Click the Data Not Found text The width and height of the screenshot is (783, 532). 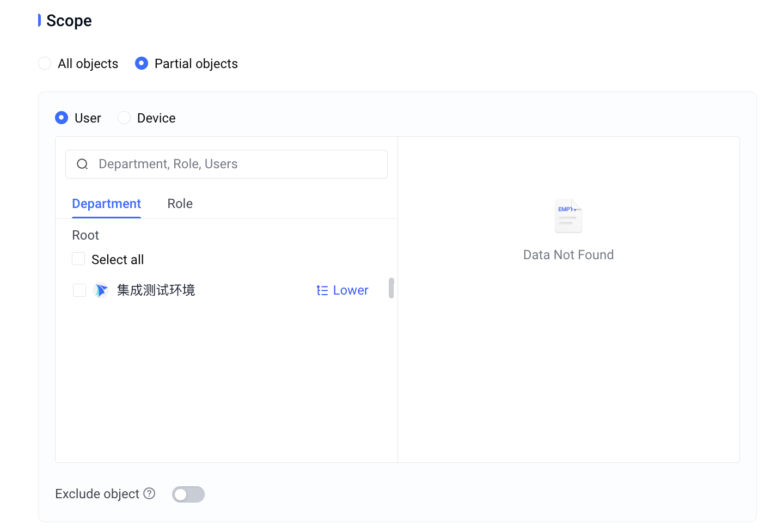coord(568,255)
